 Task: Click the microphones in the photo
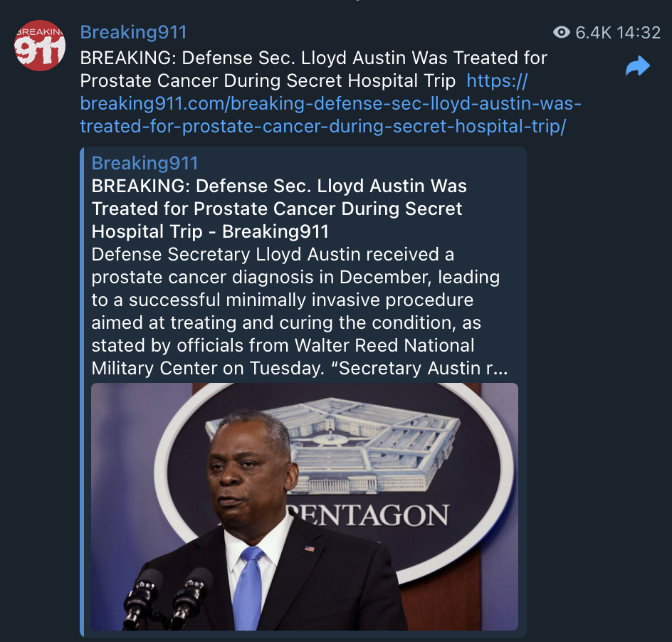[x=167, y=598]
